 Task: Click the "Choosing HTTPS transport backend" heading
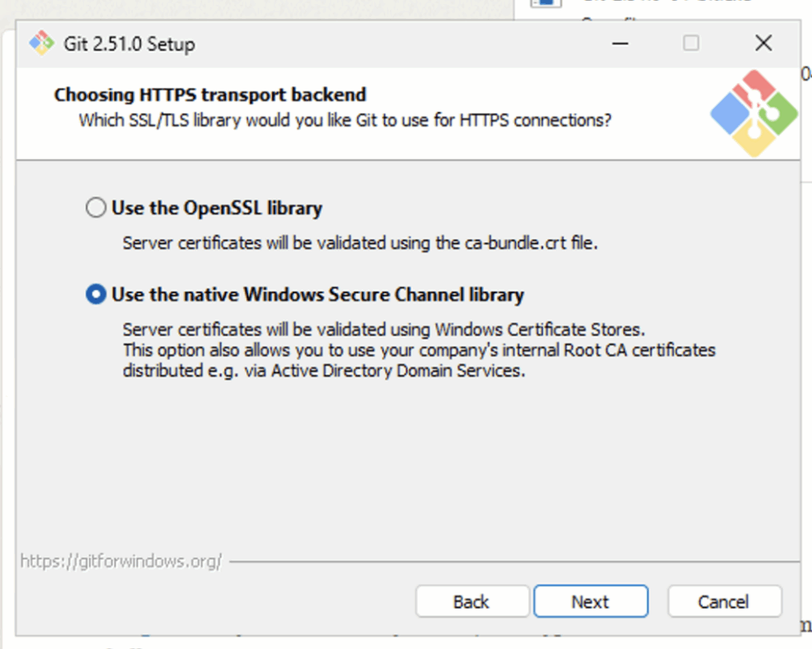click(x=210, y=95)
